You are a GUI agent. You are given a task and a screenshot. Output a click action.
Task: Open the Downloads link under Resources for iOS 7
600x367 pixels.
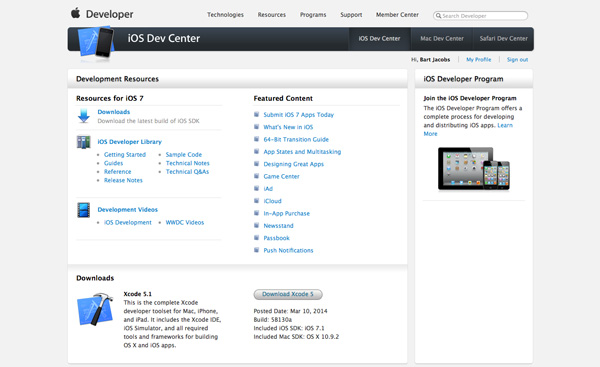tap(114, 112)
